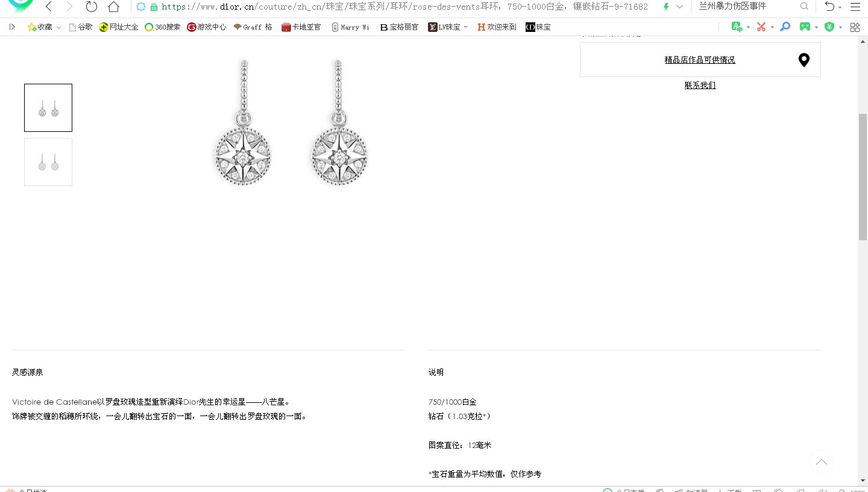Click the scissors screenshot tool icon

tap(761, 26)
